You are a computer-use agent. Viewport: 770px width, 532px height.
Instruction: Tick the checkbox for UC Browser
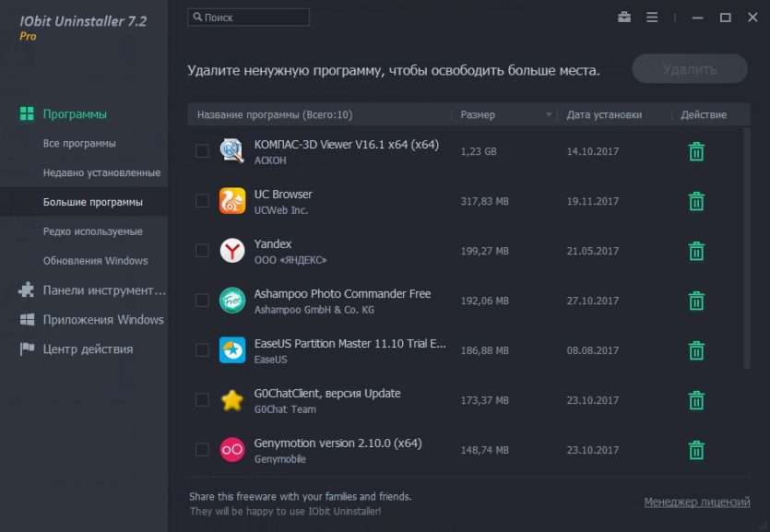[x=202, y=201]
